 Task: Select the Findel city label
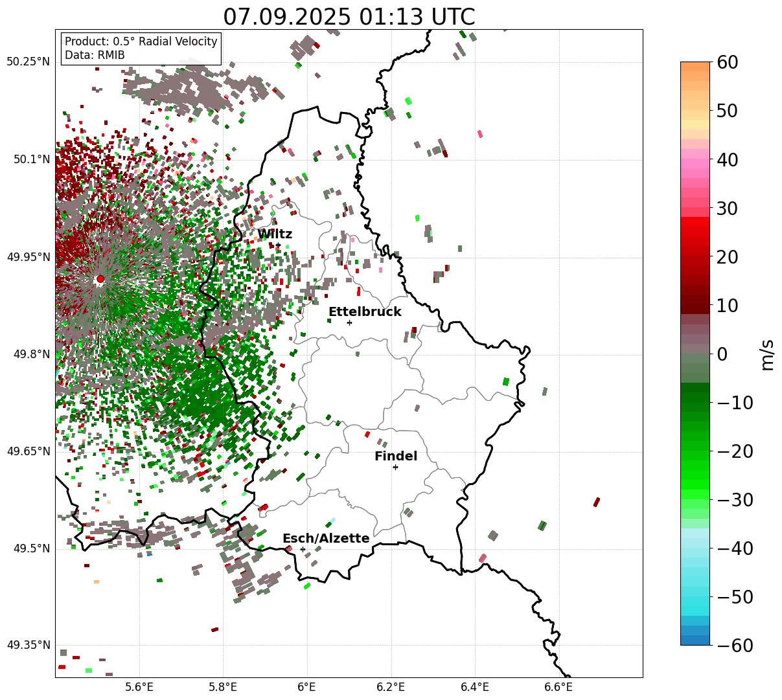[x=396, y=457]
